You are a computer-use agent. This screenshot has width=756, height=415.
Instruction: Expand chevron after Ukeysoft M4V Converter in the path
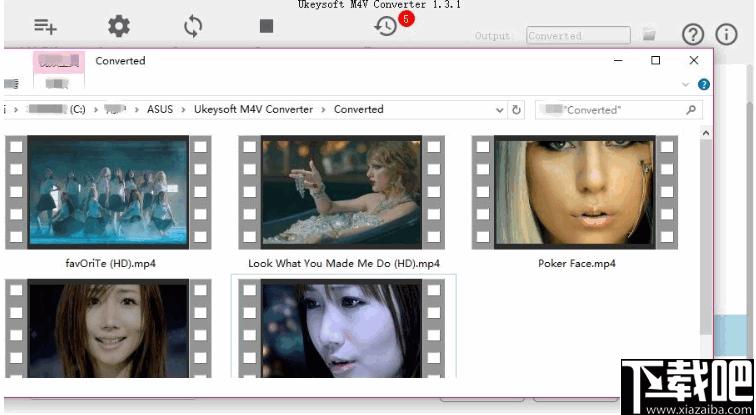coord(323,110)
